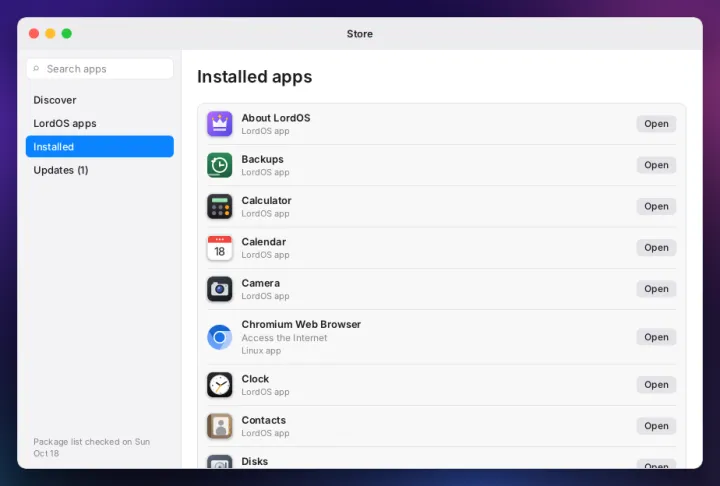720x486 pixels.
Task: Minimize the Store window
Action: tap(51, 34)
